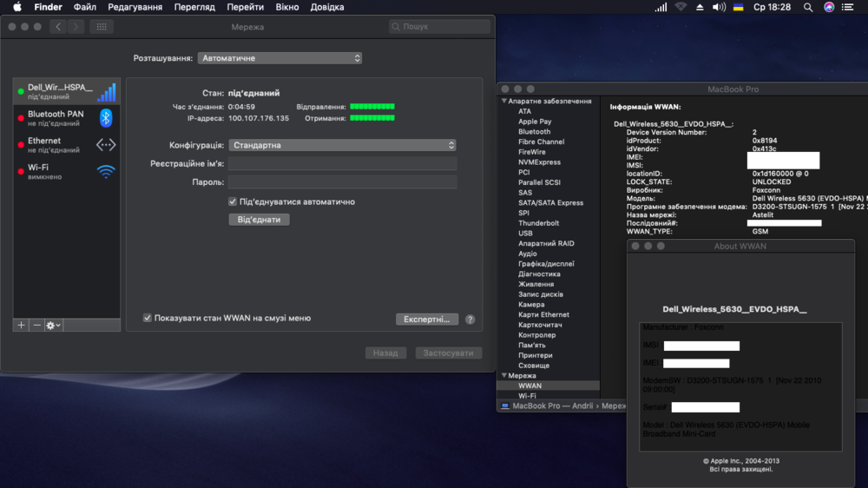Open the Конфігурація dropdown
Image resolution: width=868 pixels, height=488 pixels.
(342, 146)
